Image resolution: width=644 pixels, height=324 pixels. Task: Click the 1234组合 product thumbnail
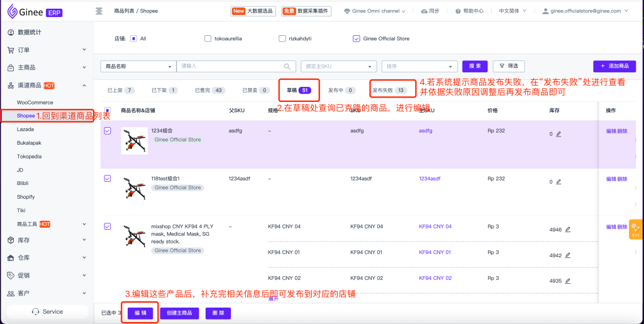[135, 141]
